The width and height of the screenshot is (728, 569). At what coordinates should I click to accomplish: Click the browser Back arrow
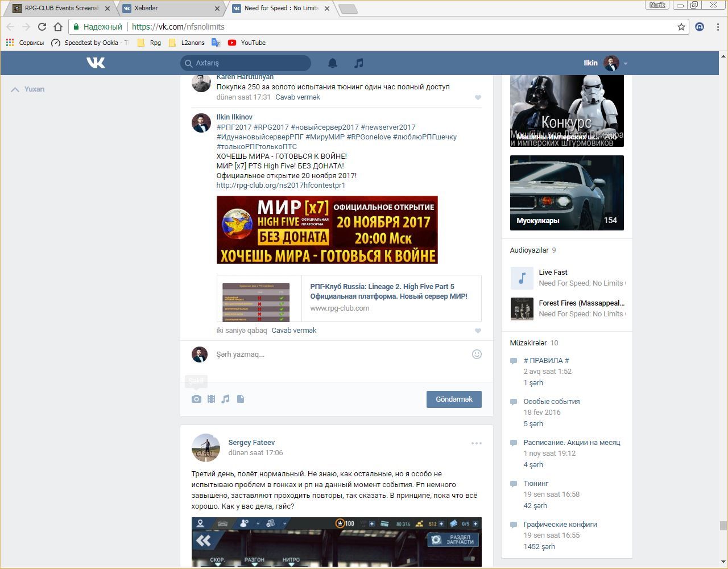click(10, 27)
